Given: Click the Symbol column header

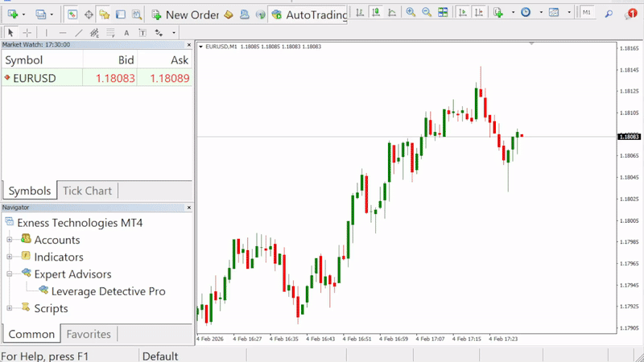Looking at the screenshot, I should (24, 60).
